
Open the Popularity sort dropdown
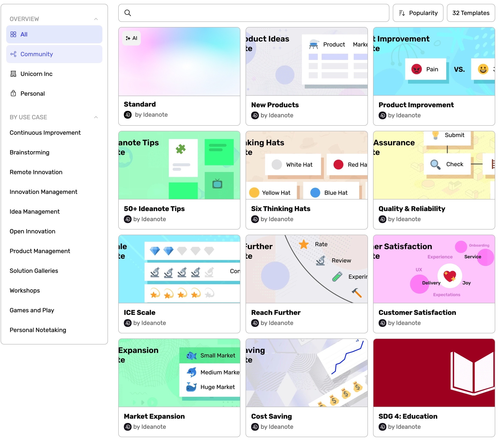click(x=418, y=13)
